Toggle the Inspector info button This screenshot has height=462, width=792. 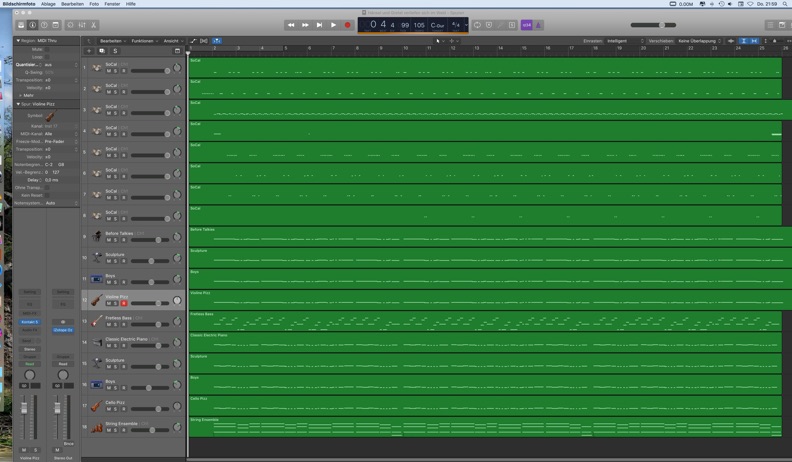coord(32,25)
